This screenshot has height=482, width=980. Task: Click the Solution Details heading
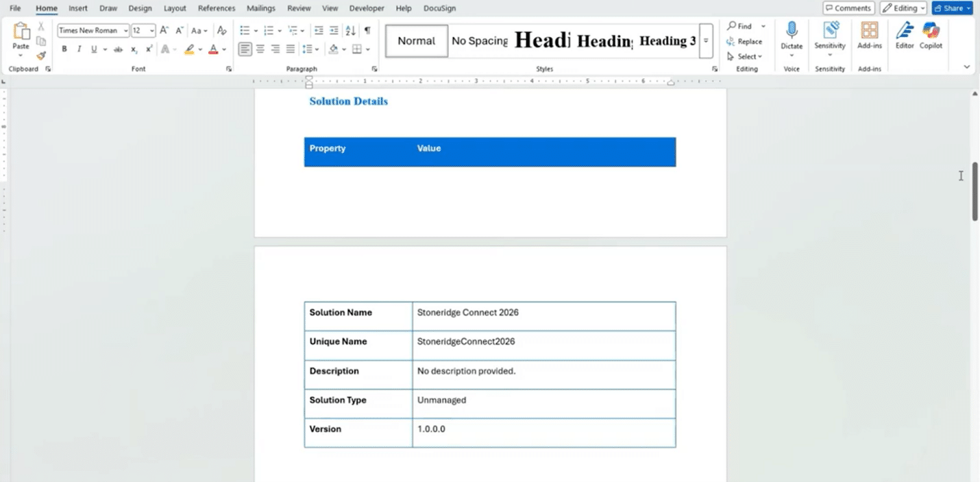tap(348, 101)
